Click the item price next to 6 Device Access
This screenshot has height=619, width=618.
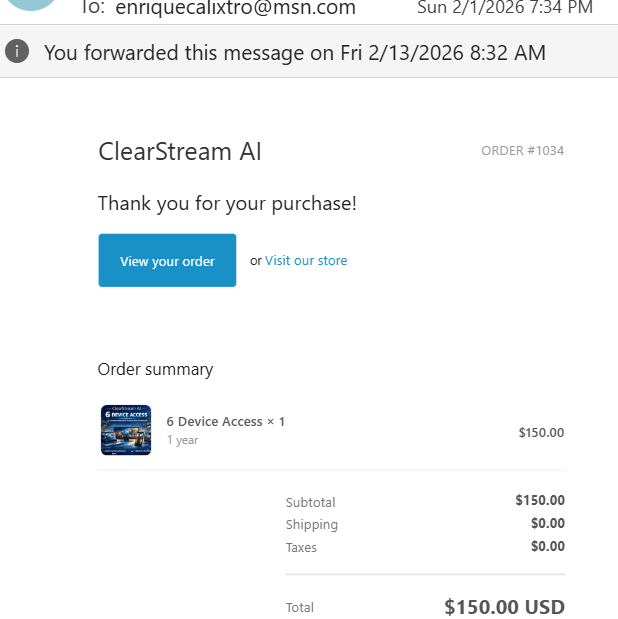[541, 433]
